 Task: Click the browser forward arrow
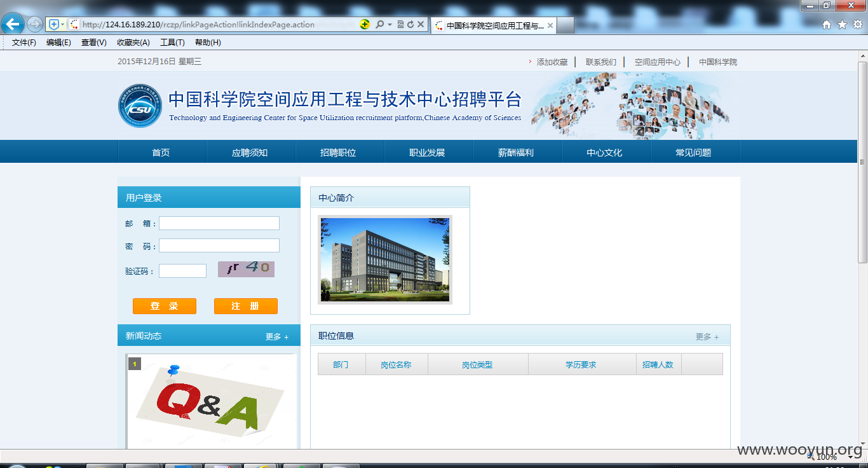tap(35, 24)
